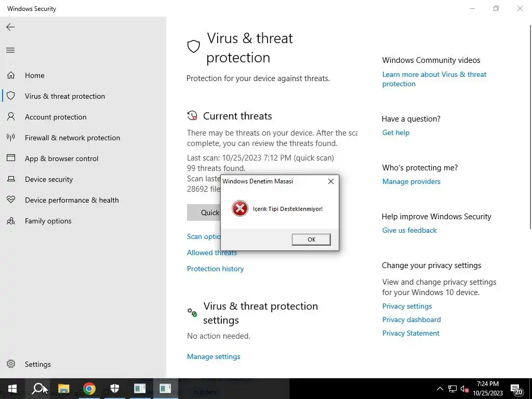Click the heart icon for Device performance
This screenshot has width=532, height=399.
[11, 199]
